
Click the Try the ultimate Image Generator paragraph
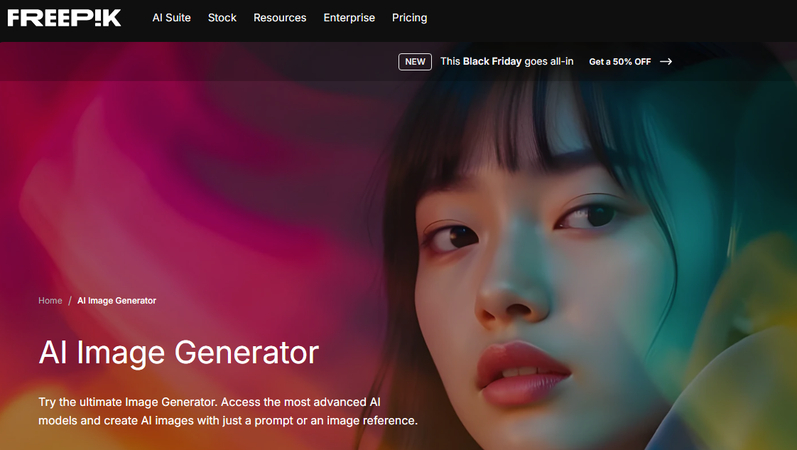click(x=228, y=411)
